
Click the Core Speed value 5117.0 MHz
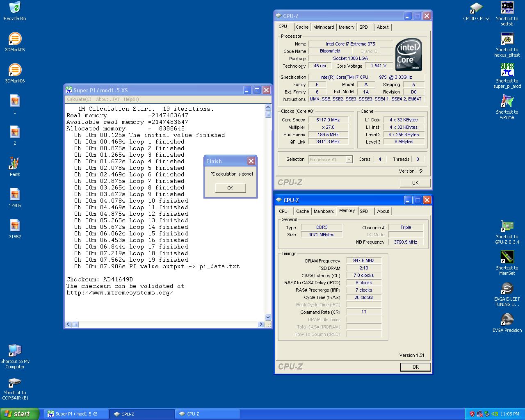[328, 120]
